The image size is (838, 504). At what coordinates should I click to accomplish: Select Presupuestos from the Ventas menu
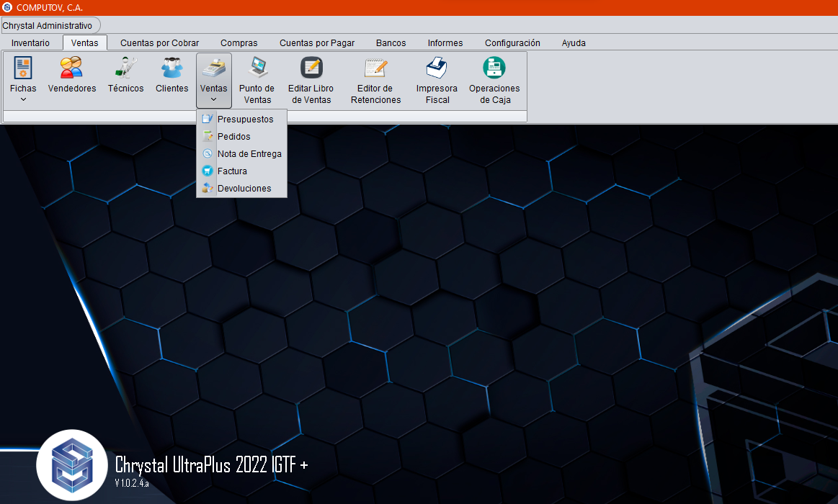click(245, 120)
